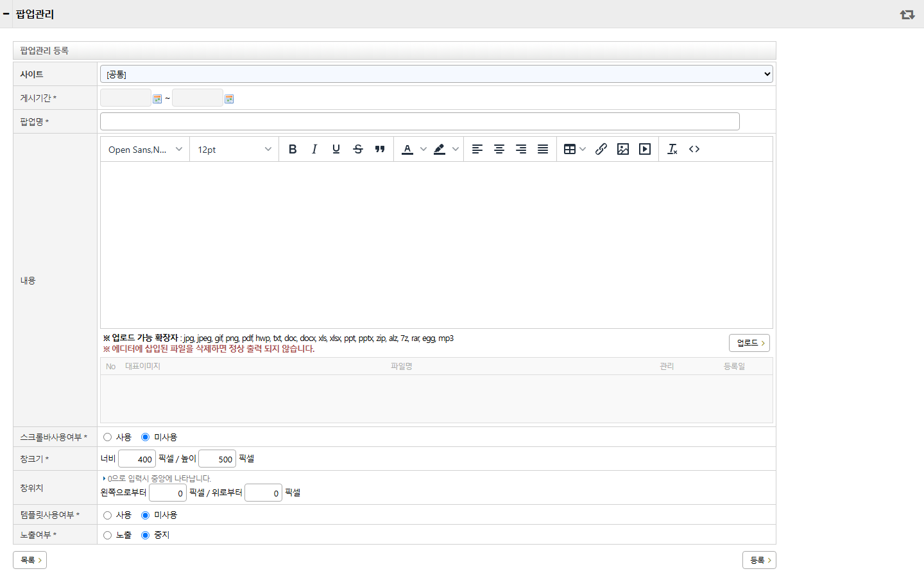Select 사용 for 템플릿사용여부

click(x=108, y=515)
